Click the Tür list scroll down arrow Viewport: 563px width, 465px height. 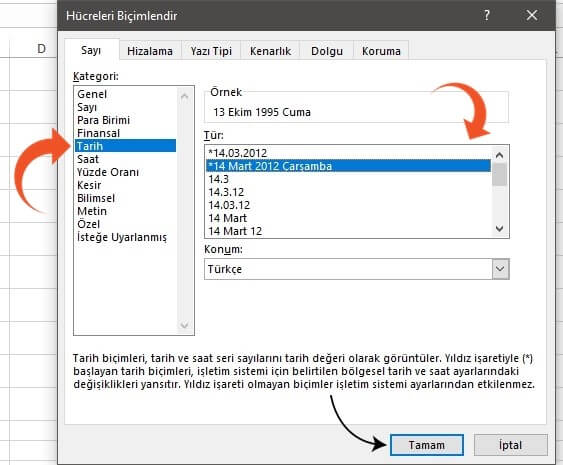[x=499, y=228]
